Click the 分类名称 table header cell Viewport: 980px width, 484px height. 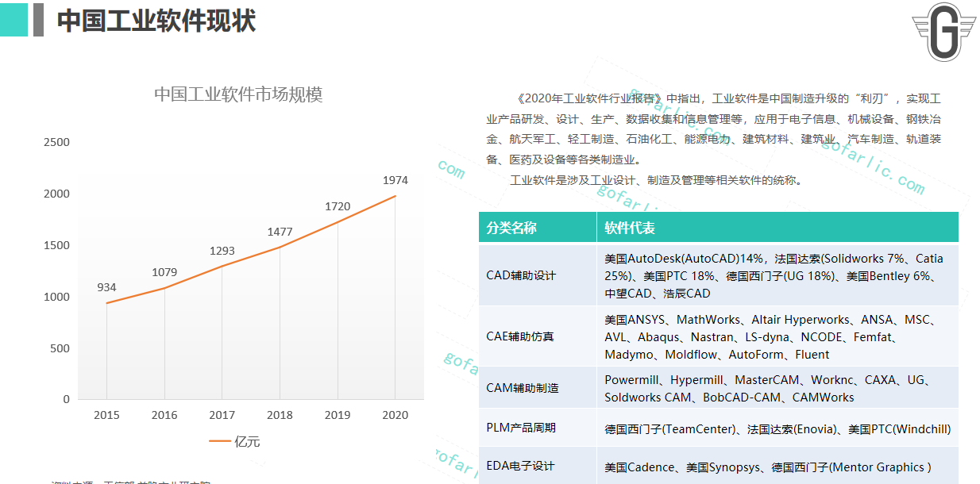538,227
